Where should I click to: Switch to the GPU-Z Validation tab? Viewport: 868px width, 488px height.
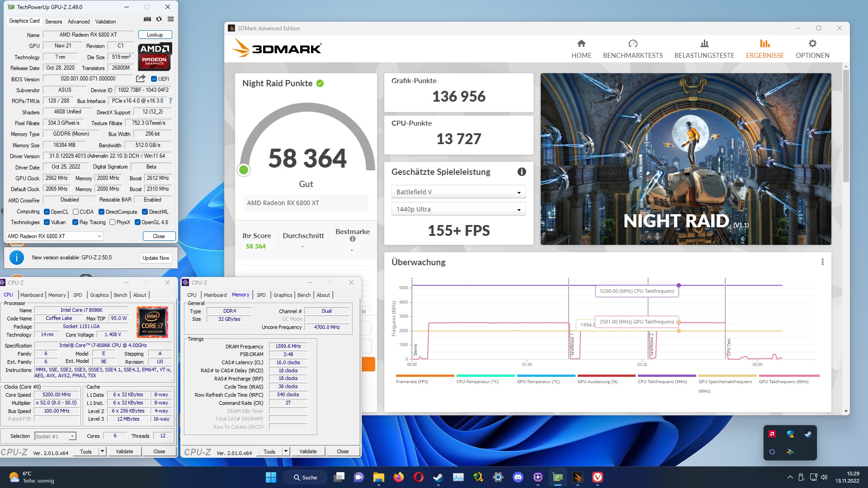[x=105, y=21]
